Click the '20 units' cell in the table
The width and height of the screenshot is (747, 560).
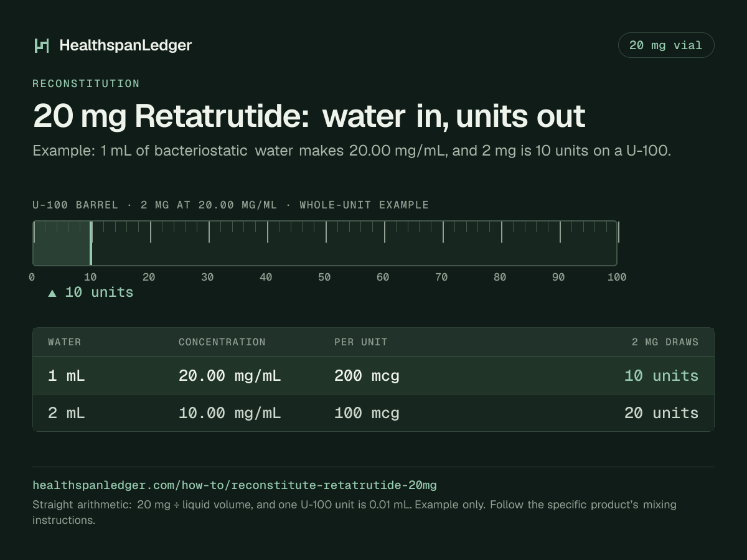click(x=661, y=413)
